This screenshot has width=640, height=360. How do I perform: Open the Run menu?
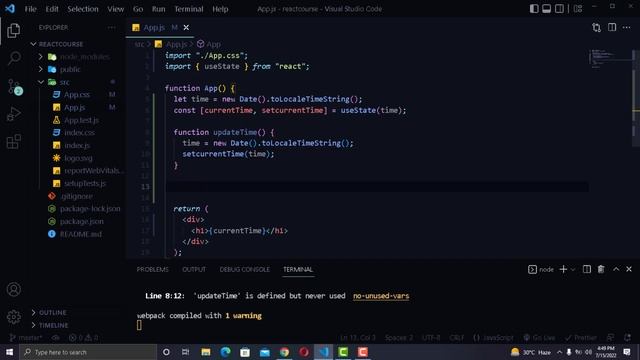coord(158,9)
